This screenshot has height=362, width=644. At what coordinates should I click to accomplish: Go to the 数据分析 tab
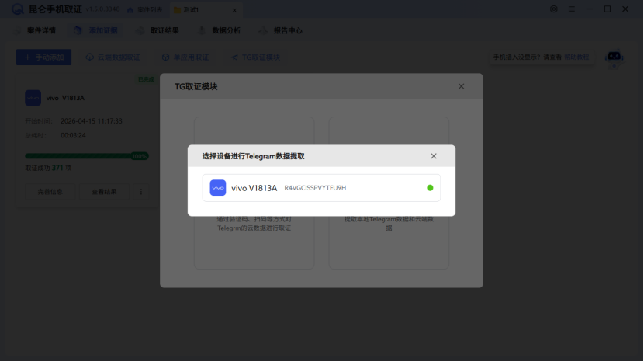click(x=220, y=30)
